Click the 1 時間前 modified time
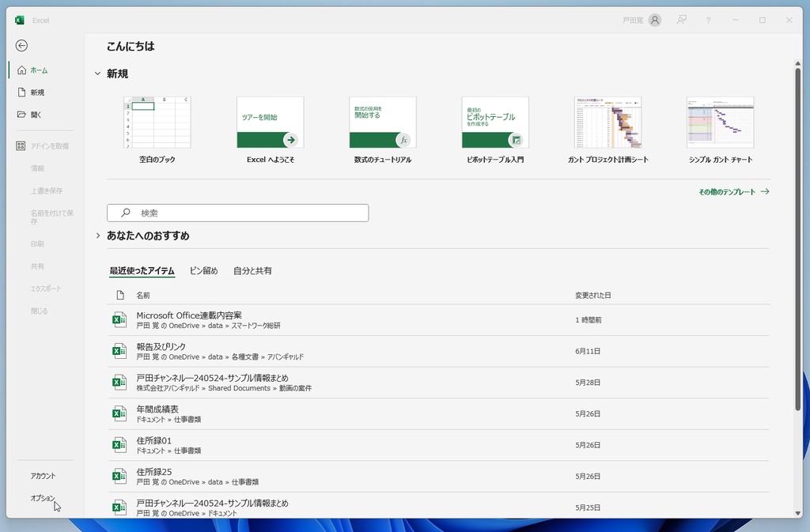The width and height of the screenshot is (810, 532). [x=589, y=320]
